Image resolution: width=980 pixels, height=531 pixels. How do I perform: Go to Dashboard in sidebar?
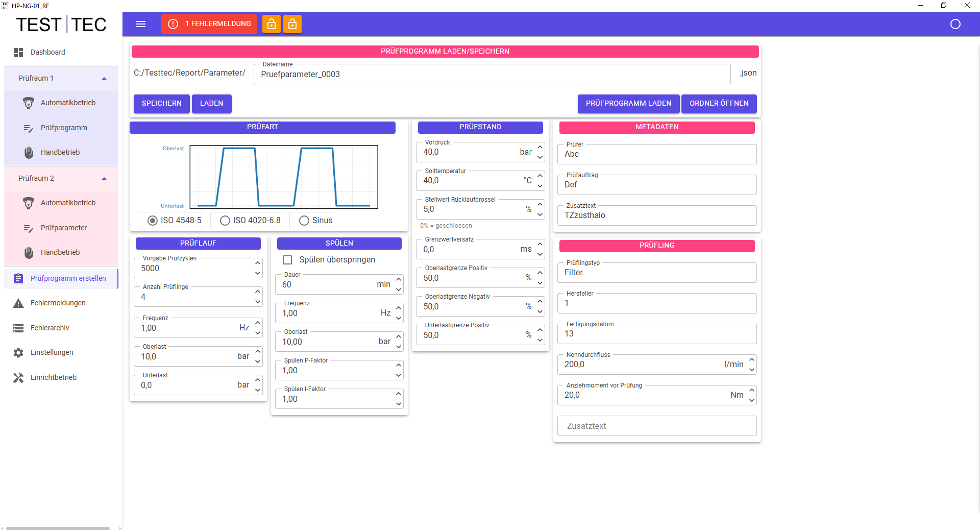point(47,52)
